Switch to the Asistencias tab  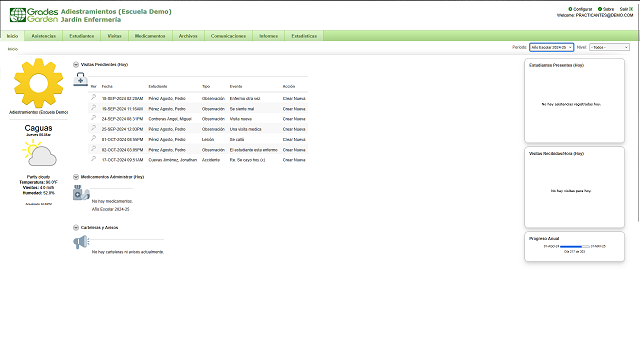(x=44, y=36)
